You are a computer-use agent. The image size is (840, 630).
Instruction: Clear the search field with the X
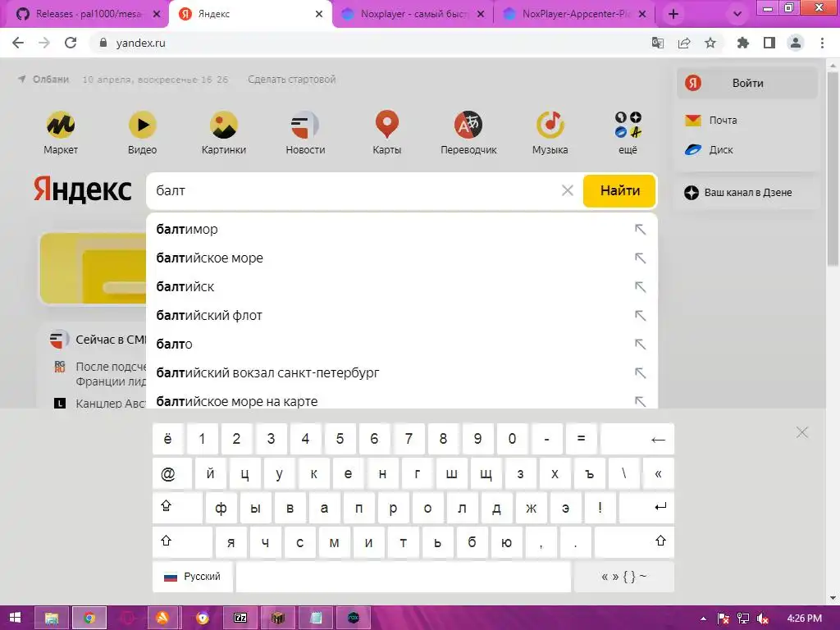(568, 190)
